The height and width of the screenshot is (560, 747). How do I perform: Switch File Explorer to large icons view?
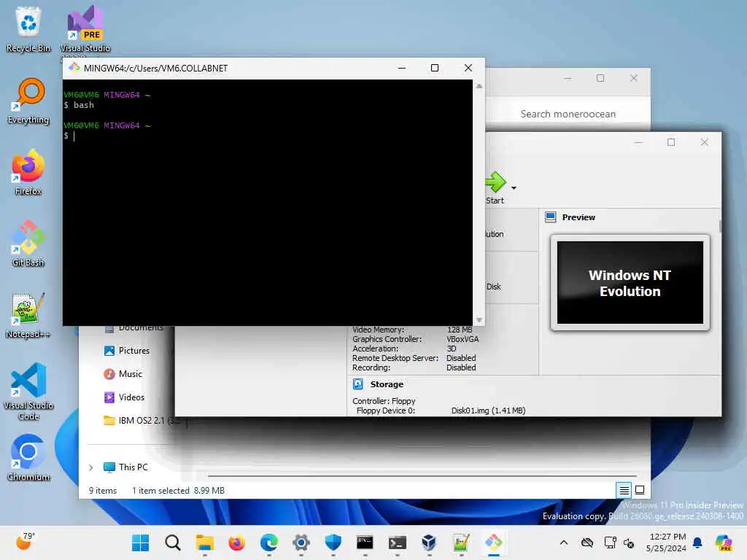tap(640, 490)
